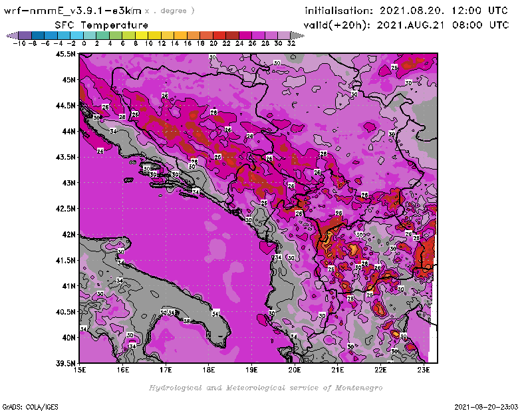Click the '39.5N' latitude label
This screenshot has height=411, width=532.
pyautogui.click(x=66, y=364)
